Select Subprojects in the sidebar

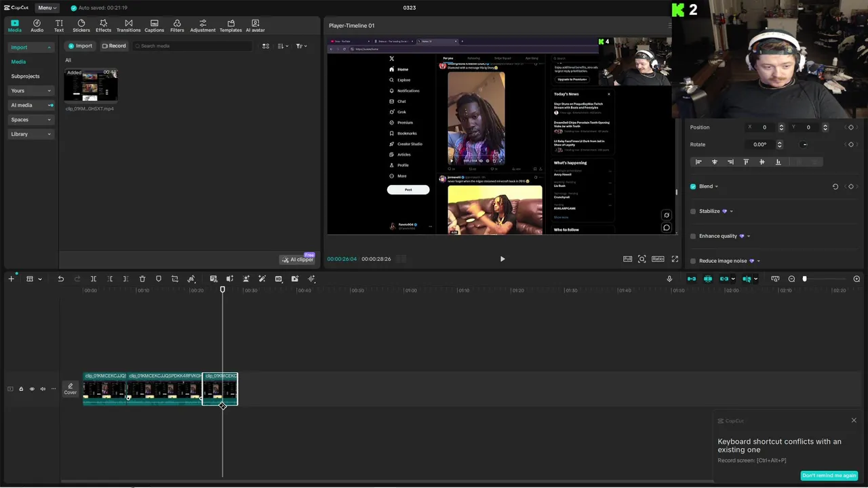coord(25,77)
